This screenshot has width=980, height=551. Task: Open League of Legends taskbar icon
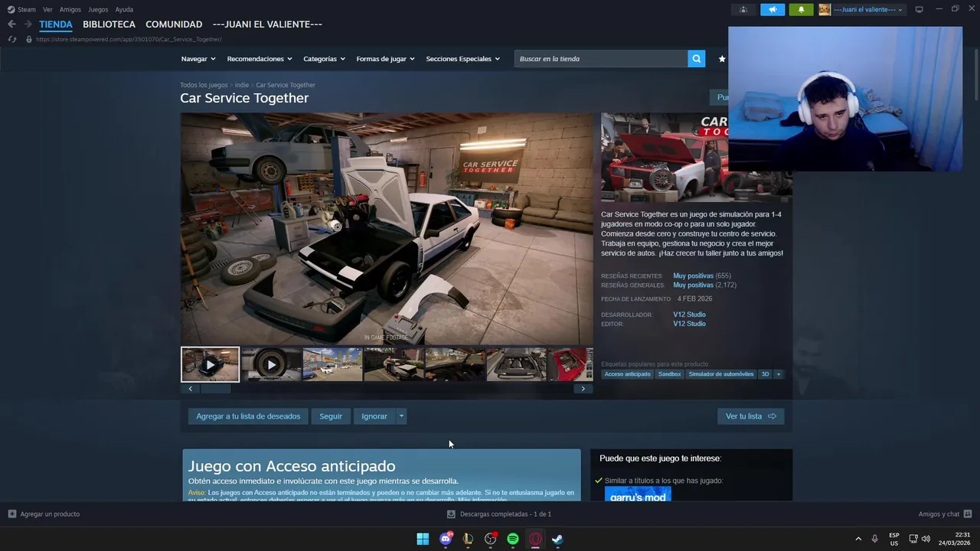tap(468, 539)
